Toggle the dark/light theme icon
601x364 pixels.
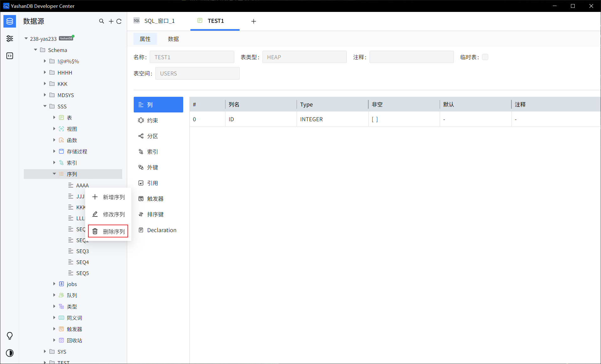tap(10, 353)
